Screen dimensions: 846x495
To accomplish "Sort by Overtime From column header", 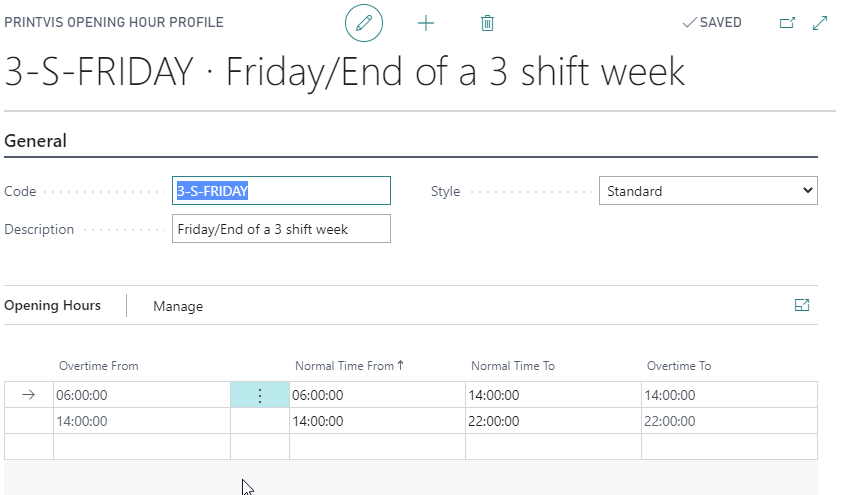I will [x=98, y=366].
